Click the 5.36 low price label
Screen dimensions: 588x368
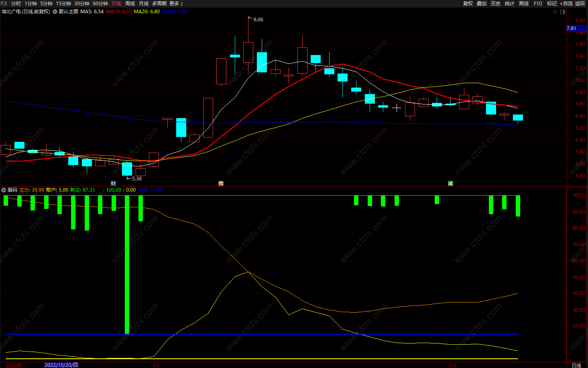pos(136,179)
